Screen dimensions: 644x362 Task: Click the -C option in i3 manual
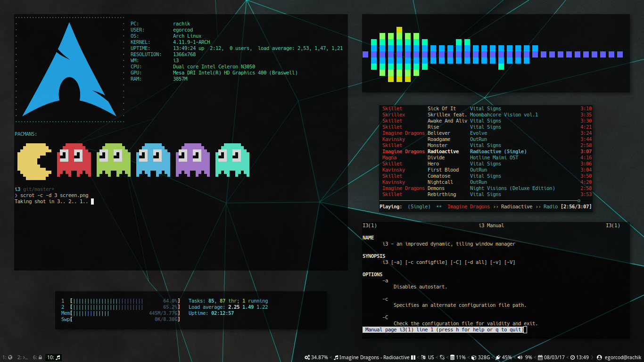coord(385,317)
